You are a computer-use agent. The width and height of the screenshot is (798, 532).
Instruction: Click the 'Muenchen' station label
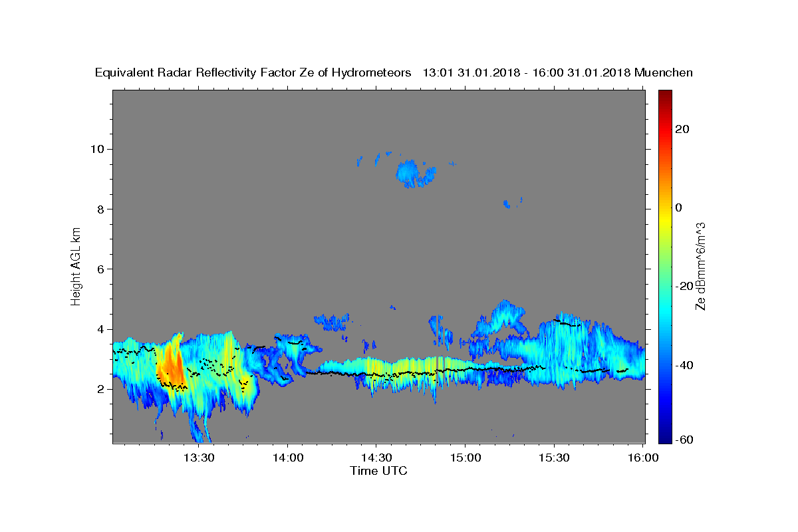click(x=664, y=72)
